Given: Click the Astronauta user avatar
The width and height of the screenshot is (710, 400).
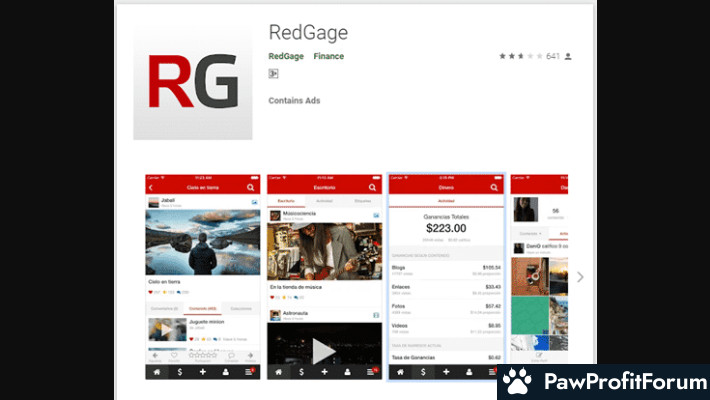Looking at the screenshot, I should tap(275, 315).
